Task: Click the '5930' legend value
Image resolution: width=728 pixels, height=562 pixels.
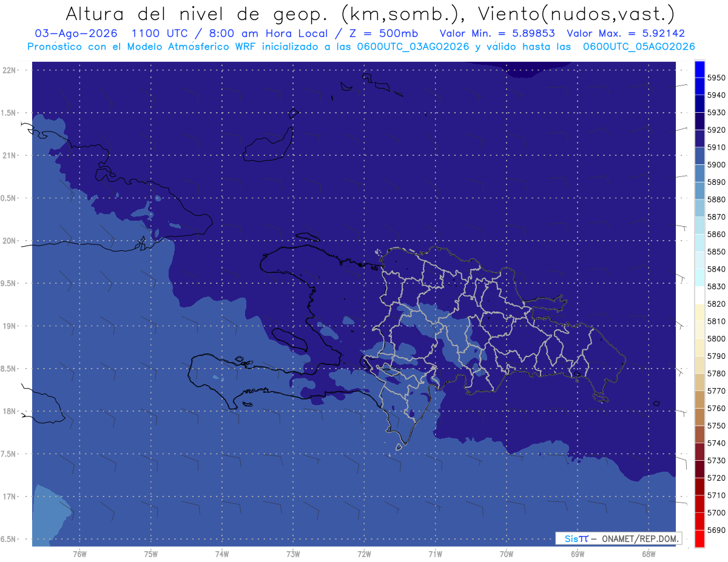Action: coord(716,113)
